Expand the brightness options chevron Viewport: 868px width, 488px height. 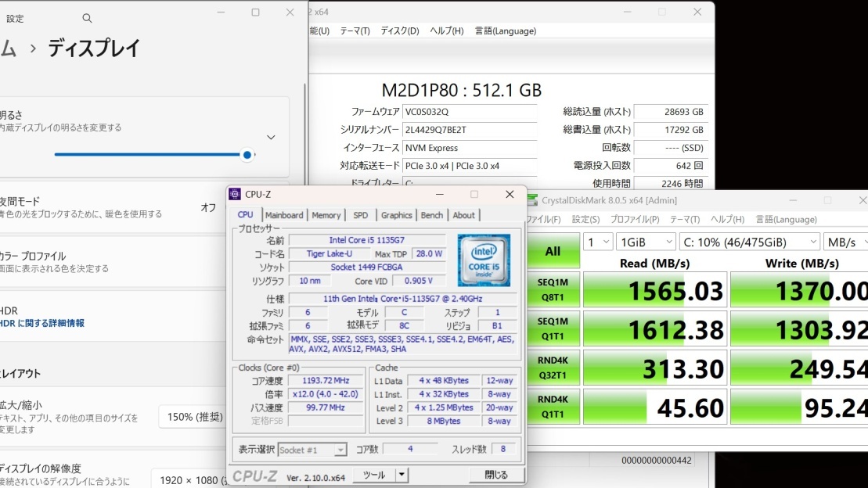(271, 138)
